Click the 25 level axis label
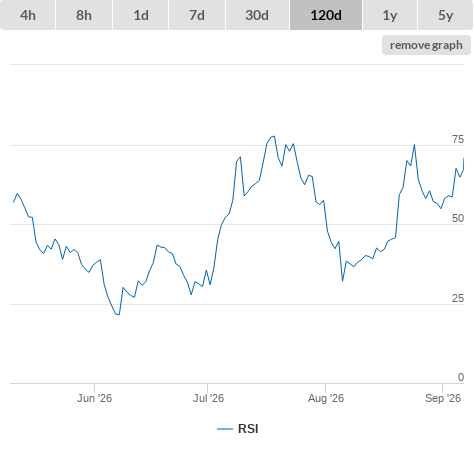Screen dimensions: 474x455 point(458,298)
